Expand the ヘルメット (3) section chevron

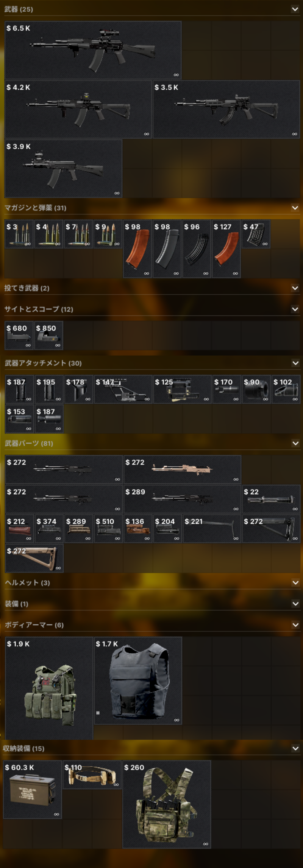coord(295,583)
